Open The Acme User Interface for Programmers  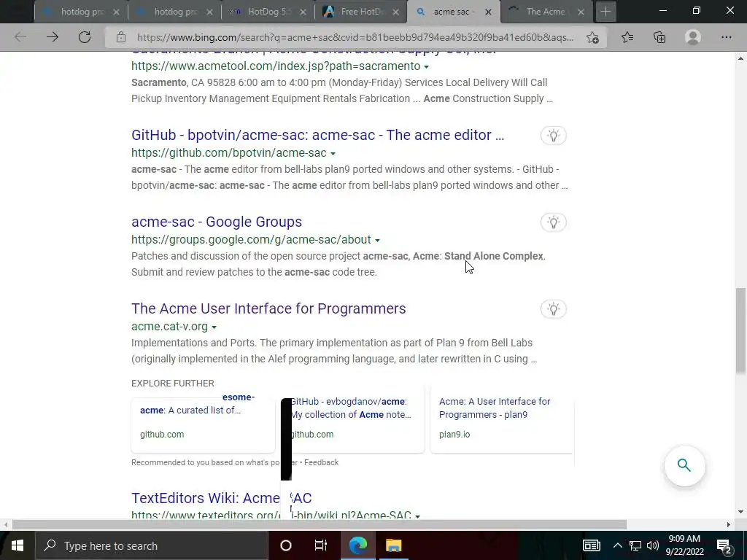click(268, 308)
